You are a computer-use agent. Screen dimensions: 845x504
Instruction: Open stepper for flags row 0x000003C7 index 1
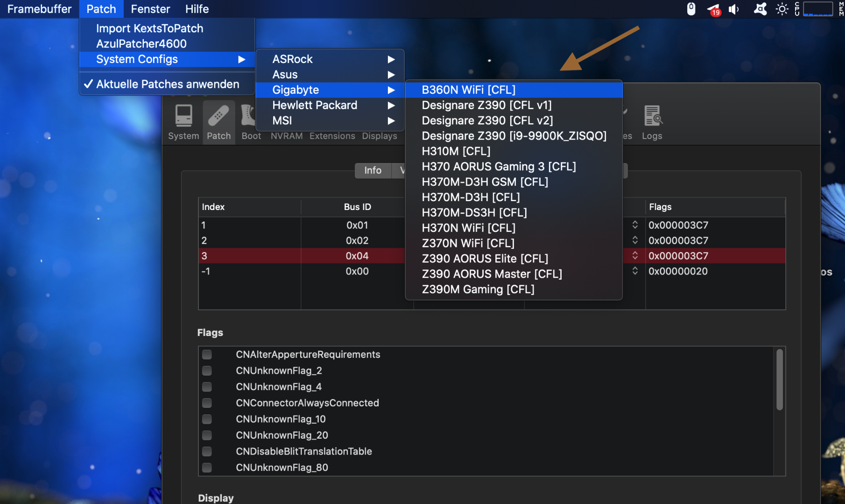(635, 225)
